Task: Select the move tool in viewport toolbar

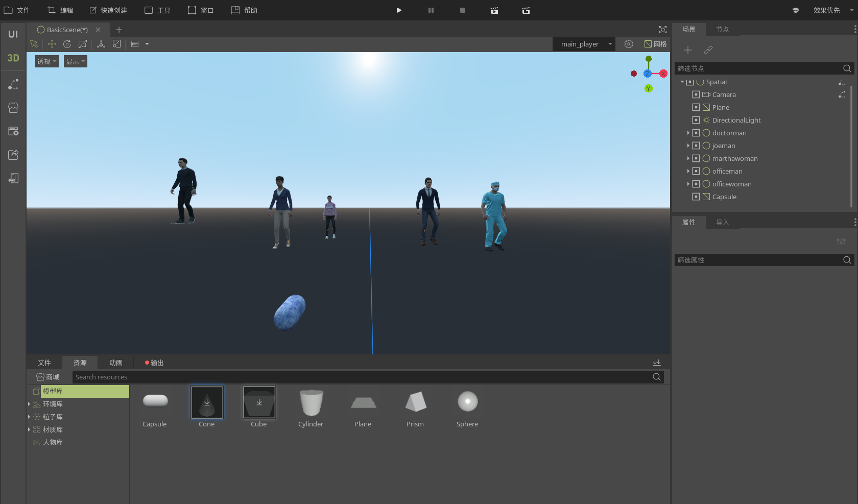Action: pos(52,44)
